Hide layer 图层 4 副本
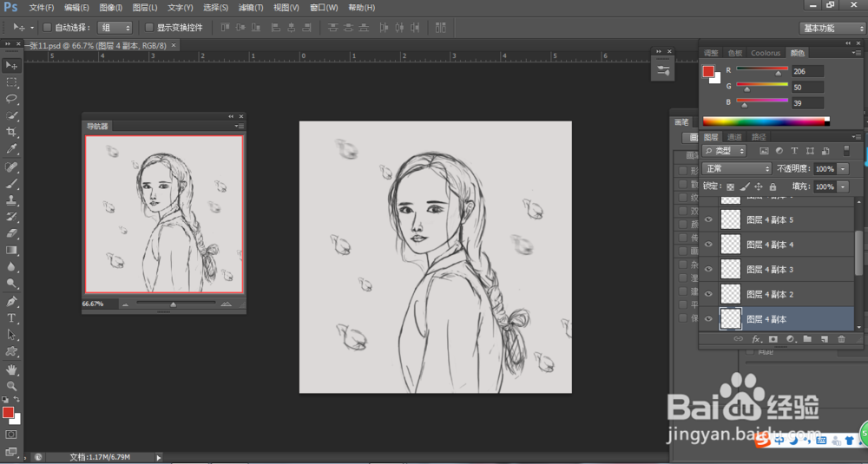Image resolution: width=868 pixels, height=464 pixels. click(x=708, y=319)
